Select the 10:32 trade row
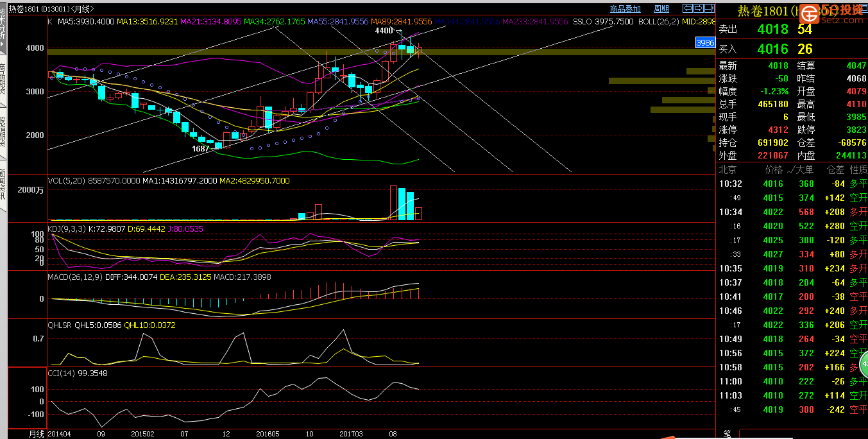868x439 pixels. click(x=792, y=184)
